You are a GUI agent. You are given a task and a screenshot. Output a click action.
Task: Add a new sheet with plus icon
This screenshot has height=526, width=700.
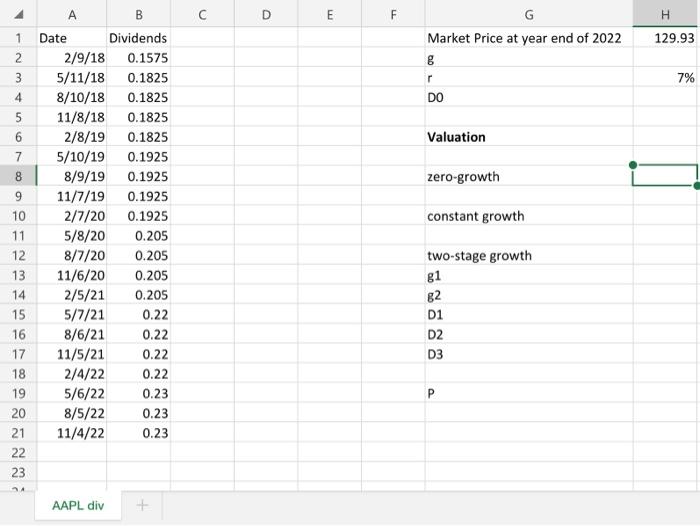pyautogui.click(x=142, y=505)
